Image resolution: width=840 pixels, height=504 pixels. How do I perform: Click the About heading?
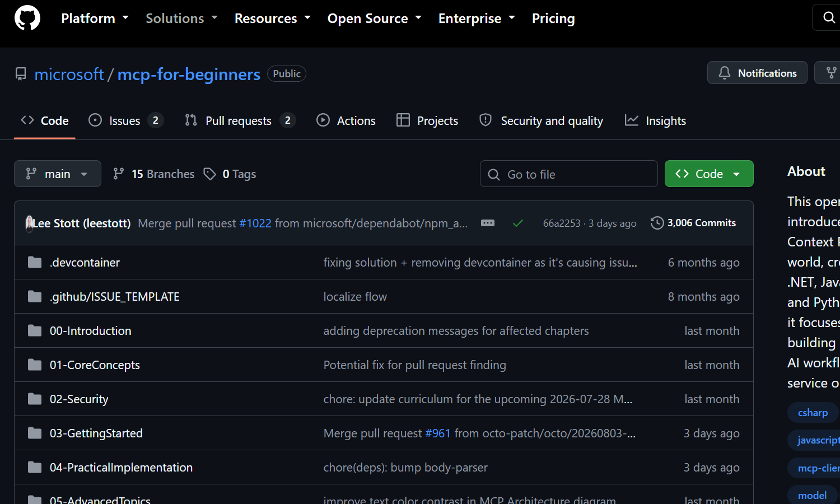[806, 171]
